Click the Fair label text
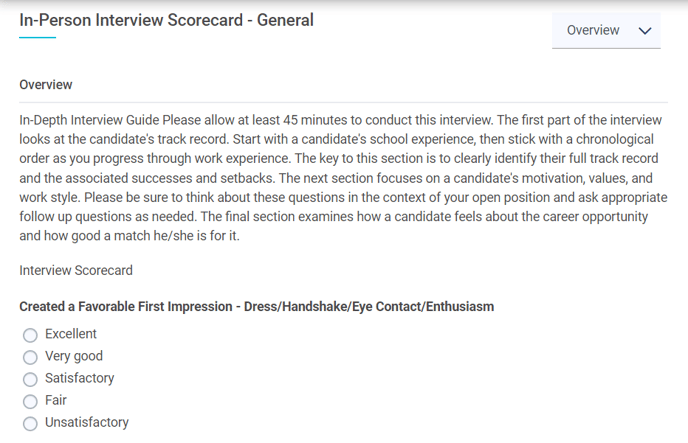 tap(56, 400)
